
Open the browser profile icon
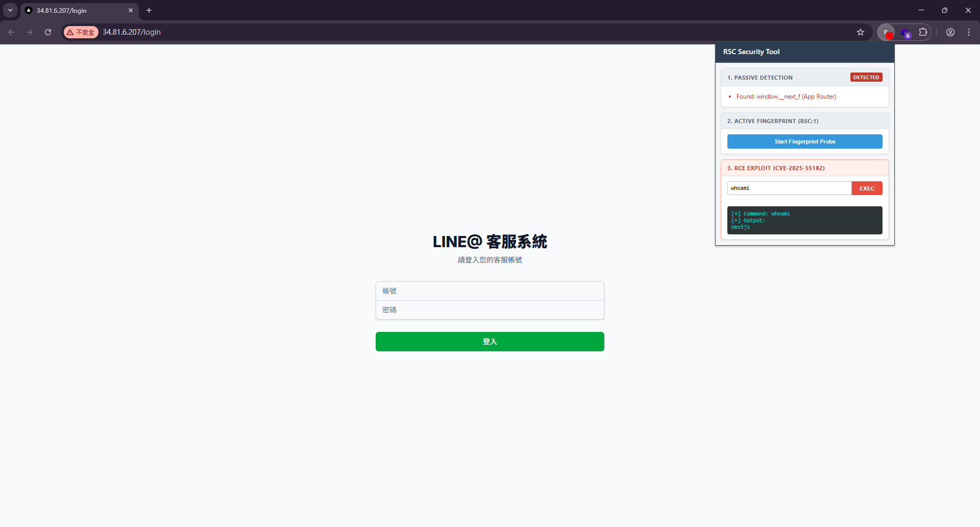click(x=950, y=32)
